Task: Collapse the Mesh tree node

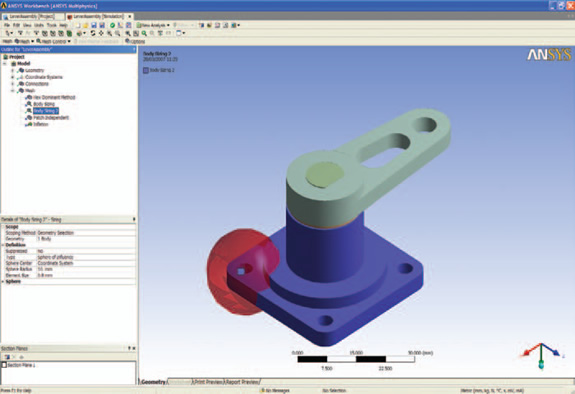Action: (12, 90)
